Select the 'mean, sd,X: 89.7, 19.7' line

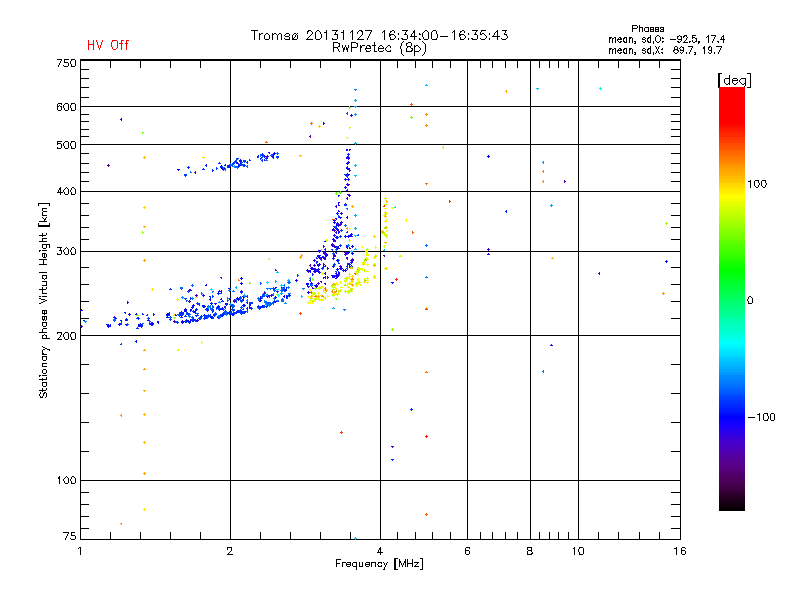[x=665, y=50]
